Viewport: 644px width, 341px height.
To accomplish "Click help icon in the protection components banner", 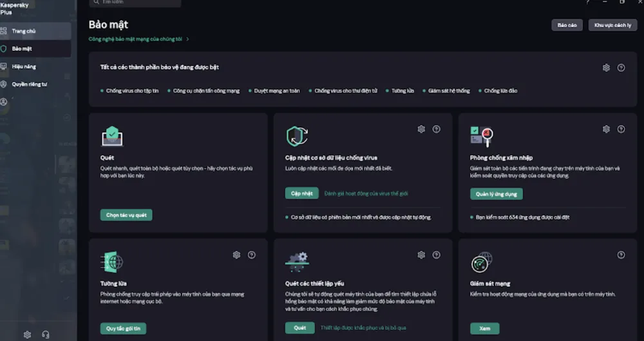I will [x=621, y=68].
